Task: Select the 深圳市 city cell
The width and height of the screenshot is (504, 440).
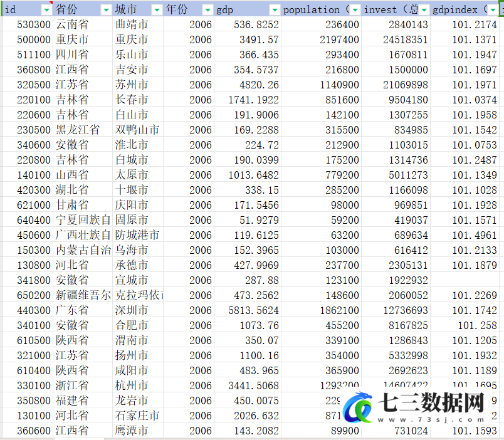Action: pos(138,310)
